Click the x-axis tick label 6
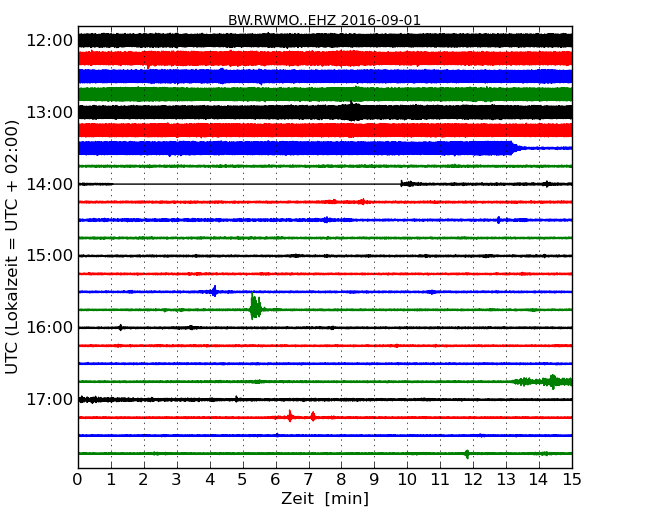 click(276, 480)
